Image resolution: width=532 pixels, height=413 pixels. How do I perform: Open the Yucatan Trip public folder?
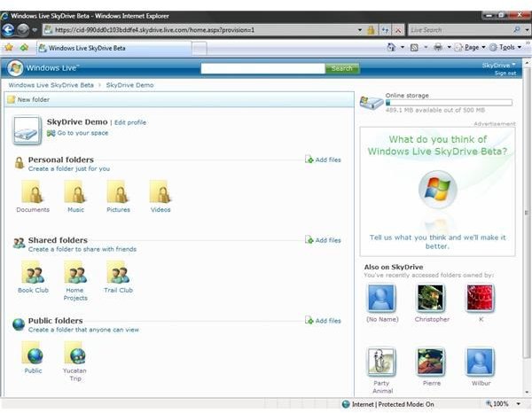(x=75, y=361)
